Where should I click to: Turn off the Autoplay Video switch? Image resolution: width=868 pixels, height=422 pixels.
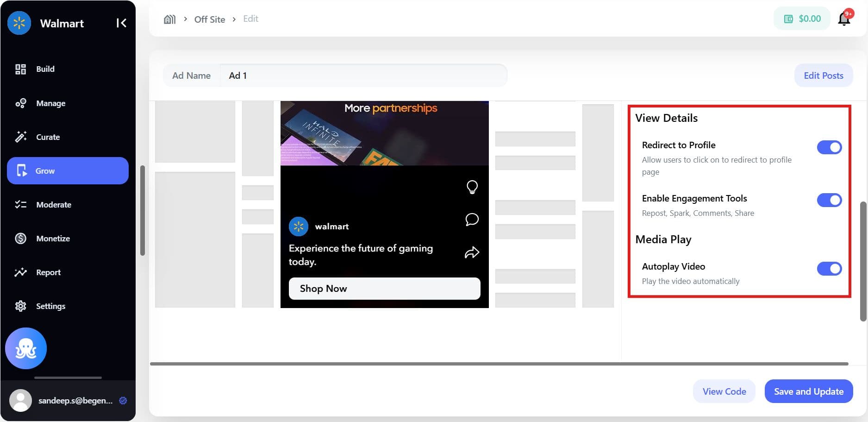pyautogui.click(x=829, y=269)
